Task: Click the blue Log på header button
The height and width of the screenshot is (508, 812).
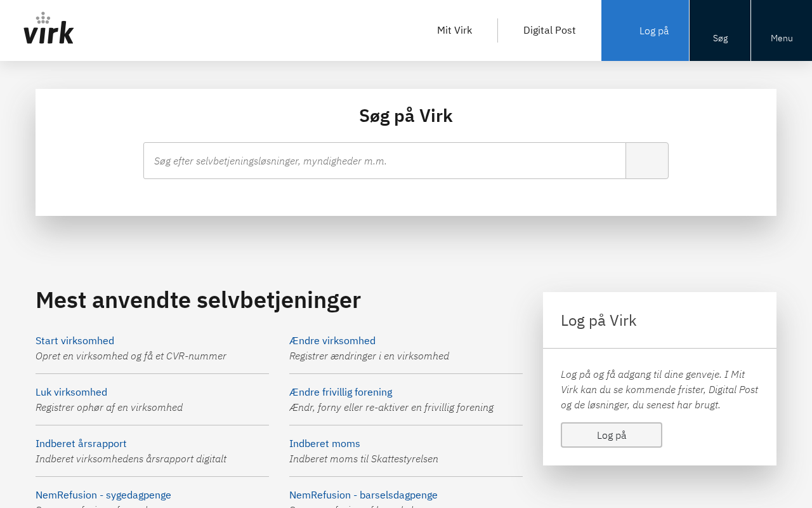Action: 645,30
